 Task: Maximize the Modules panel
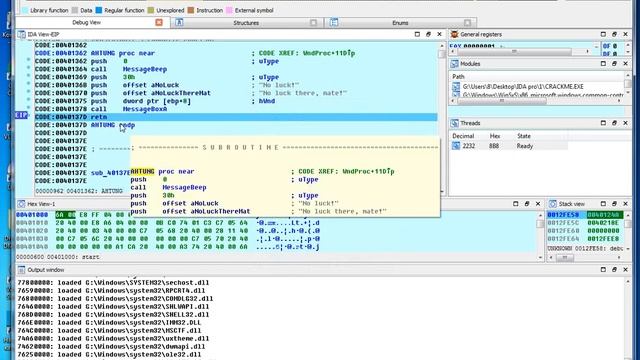click(x=603, y=64)
